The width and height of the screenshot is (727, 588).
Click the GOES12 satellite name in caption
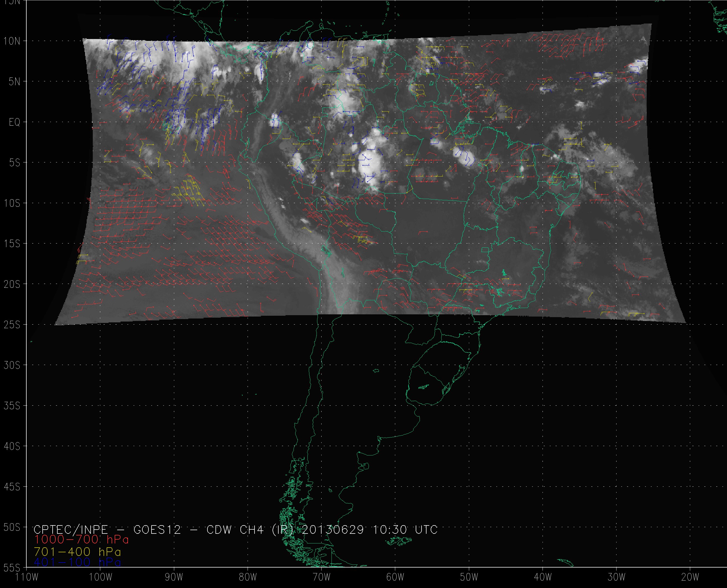pos(157,529)
